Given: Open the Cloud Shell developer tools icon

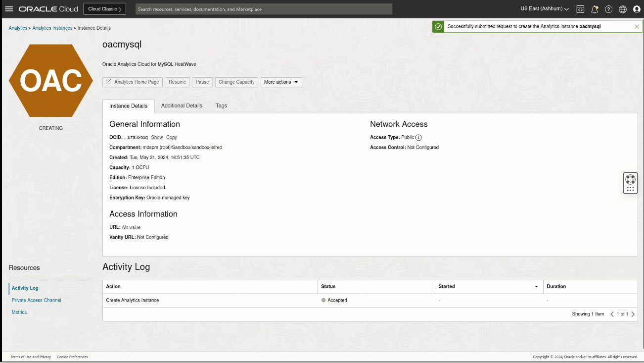Looking at the screenshot, I should (580, 9).
